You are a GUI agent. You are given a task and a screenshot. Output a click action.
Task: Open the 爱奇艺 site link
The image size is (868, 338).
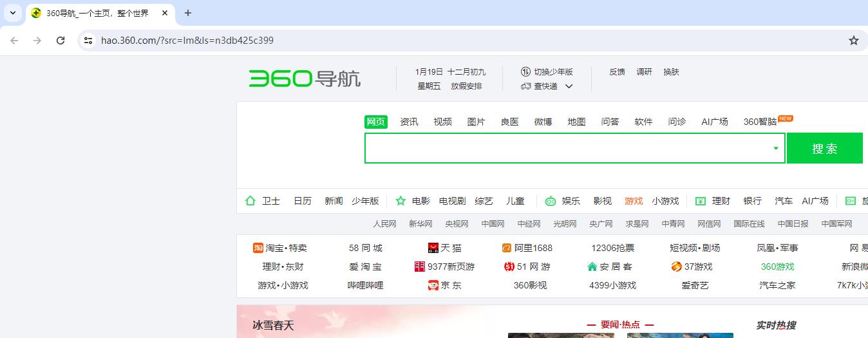[x=695, y=285]
